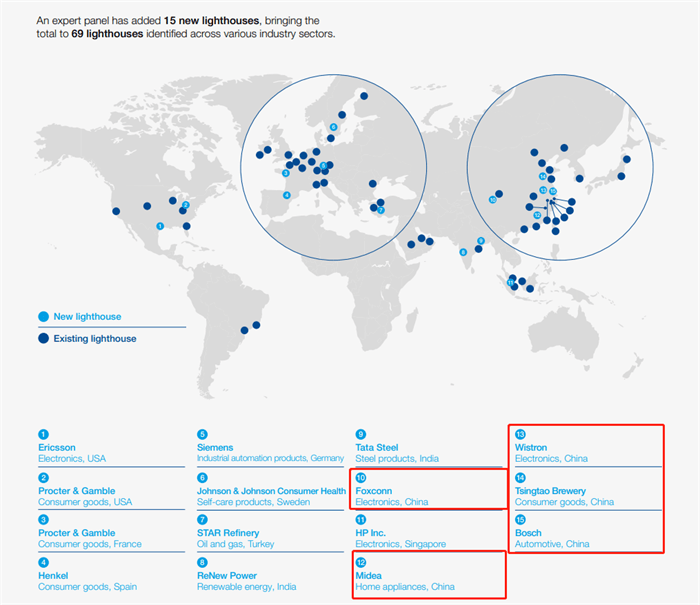Click the numbered badge 13 above Wistron

point(520,434)
